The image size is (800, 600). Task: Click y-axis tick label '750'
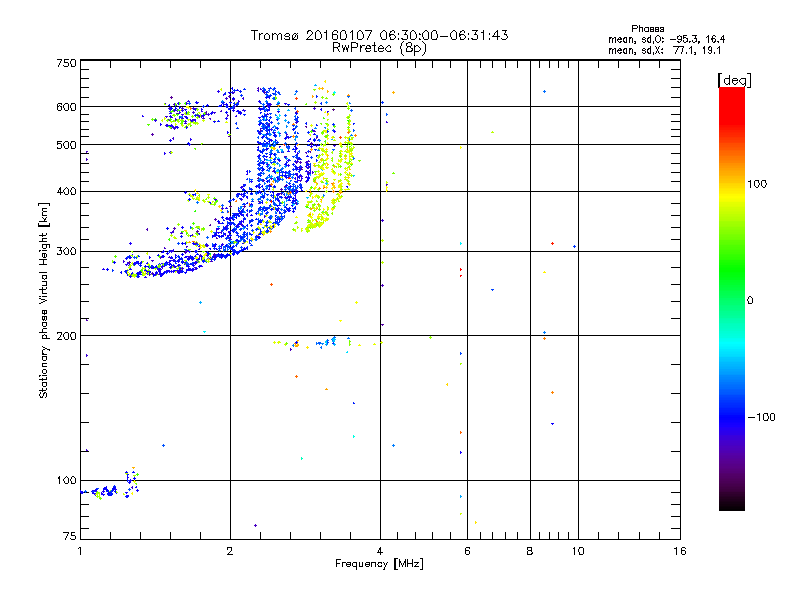[66, 63]
